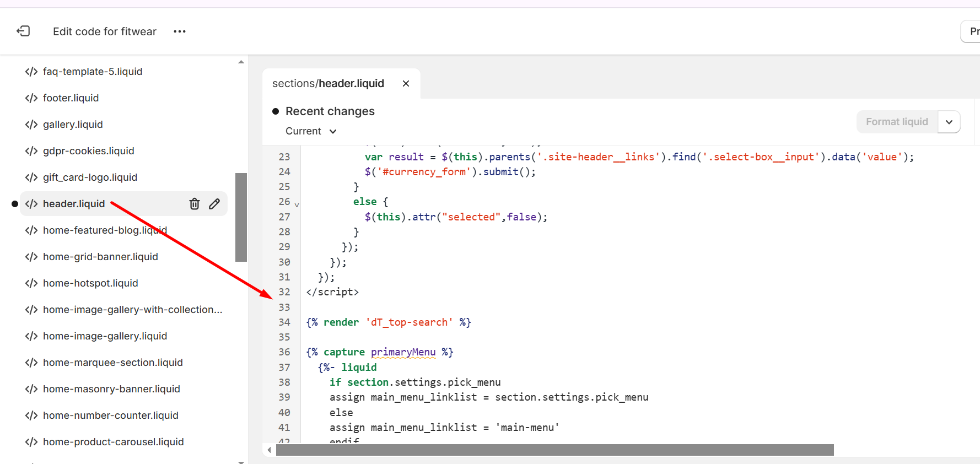Image resolution: width=980 pixels, height=464 pixels.
Task: Open home-grid-banner.liquid file
Action: coord(100,257)
